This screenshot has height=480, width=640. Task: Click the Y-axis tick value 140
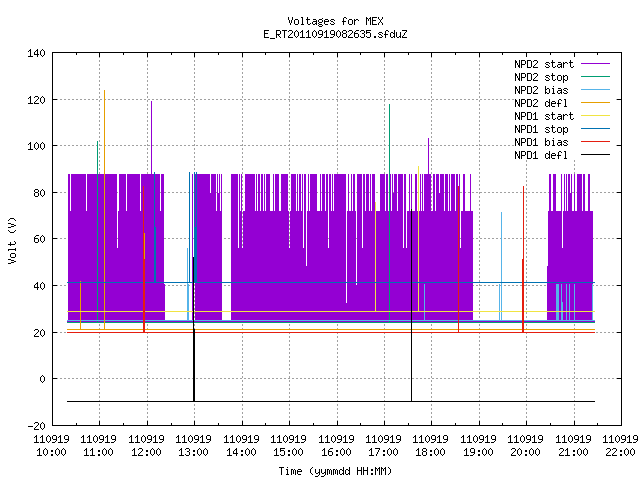click(36, 53)
